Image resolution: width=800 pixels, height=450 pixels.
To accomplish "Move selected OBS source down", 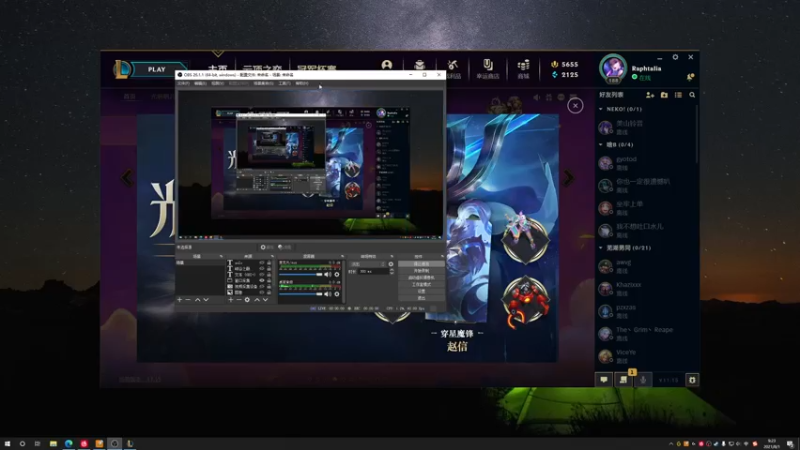I will 265,300.
